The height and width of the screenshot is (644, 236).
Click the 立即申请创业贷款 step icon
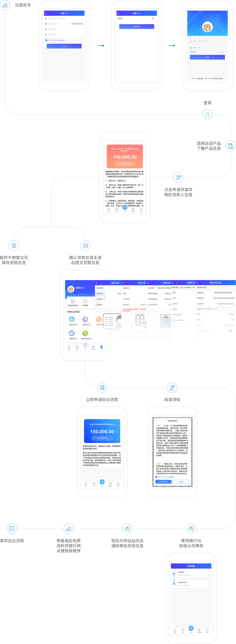point(102,388)
